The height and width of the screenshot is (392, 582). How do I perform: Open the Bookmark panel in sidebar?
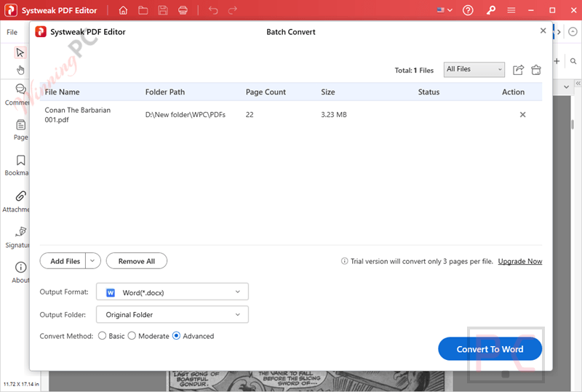[17, 166]
